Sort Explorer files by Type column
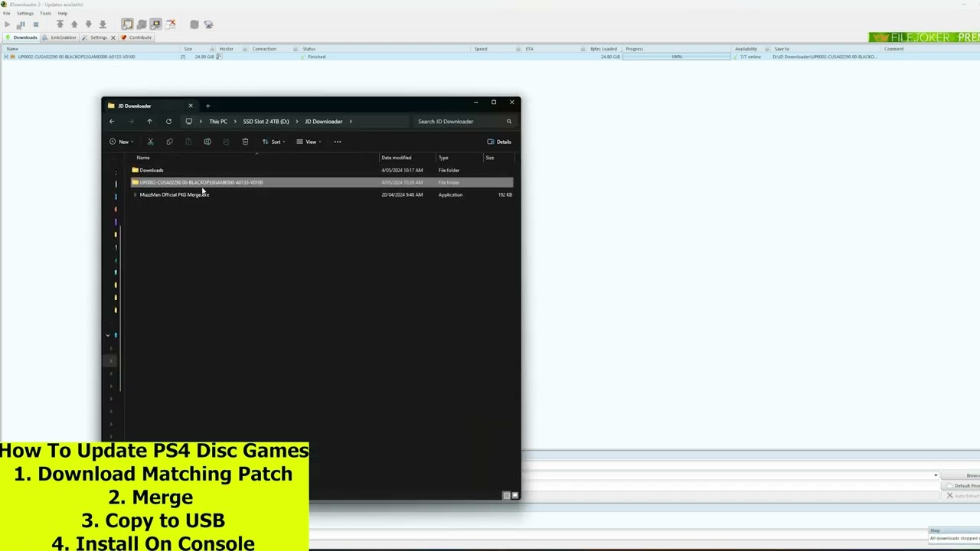Viewport: 980px width, 551px height. pyautogui.click(x=443, y=158)
